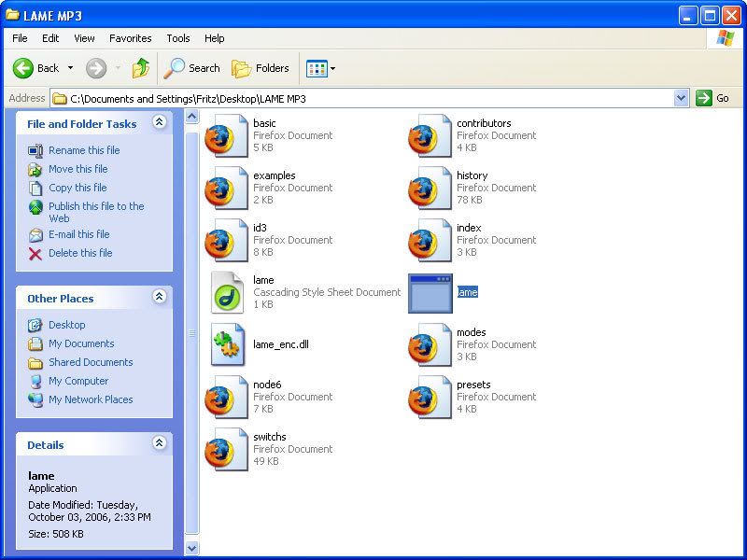The width and height of the screenshot is (747, 560).
Task: Click the history file name label
Action: pyautogui.click(x=472, y=175)
